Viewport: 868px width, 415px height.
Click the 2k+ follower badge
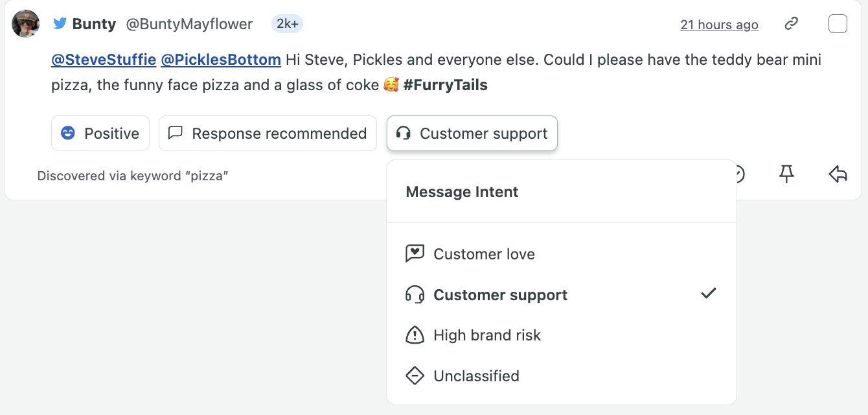tap(287, 24)
